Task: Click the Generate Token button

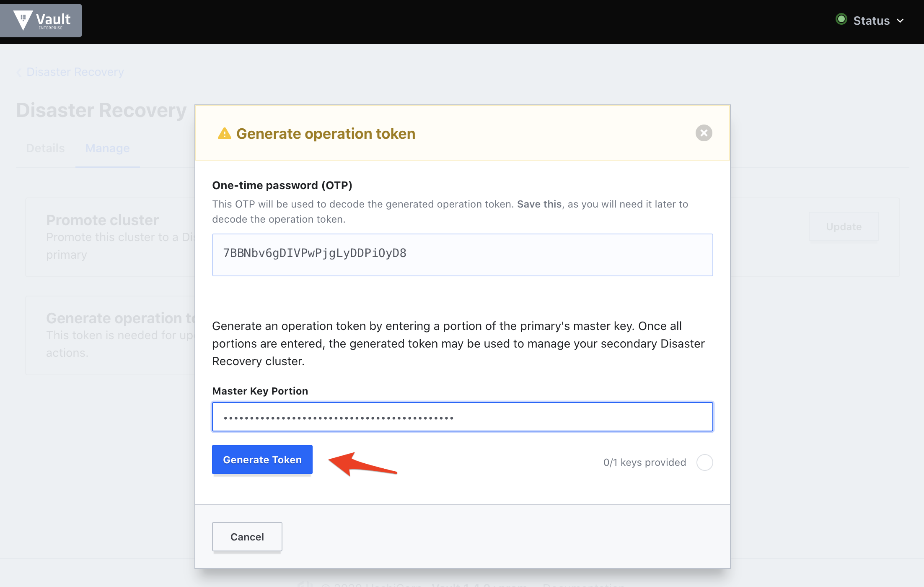Action: (261, 460)
